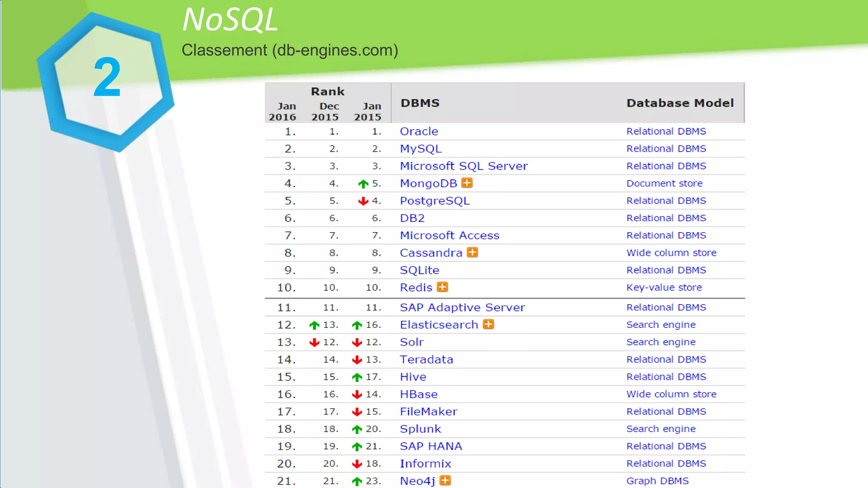The height and width of the screenshot is (488, 868).
Task: Click the orange plus icon next to Cassandra
Action: point(472,252)
